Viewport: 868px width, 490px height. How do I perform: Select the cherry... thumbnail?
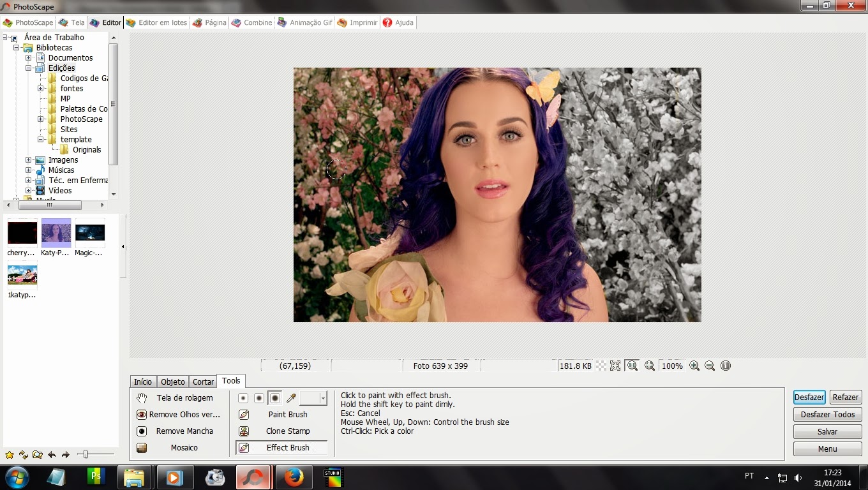click(22, 237)
